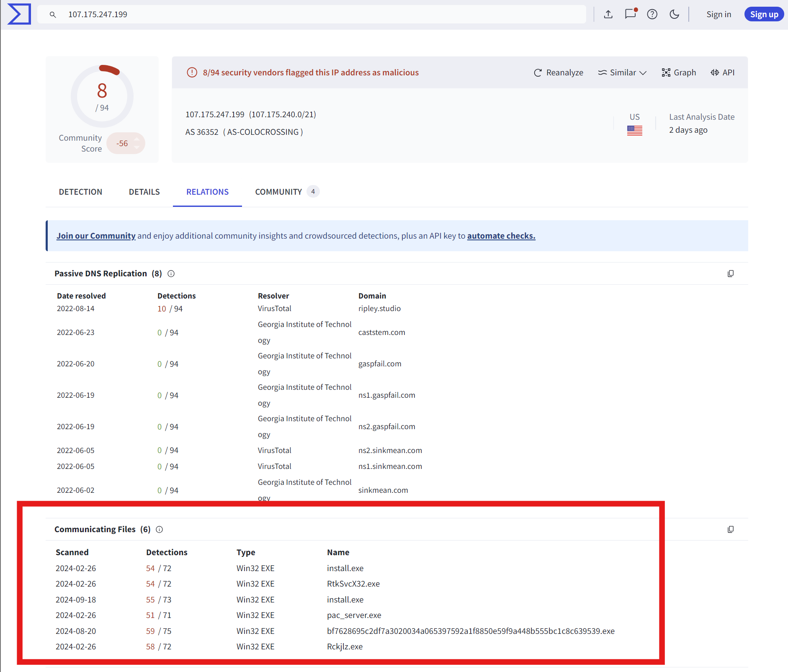Open the Graph view

point(679,72)
